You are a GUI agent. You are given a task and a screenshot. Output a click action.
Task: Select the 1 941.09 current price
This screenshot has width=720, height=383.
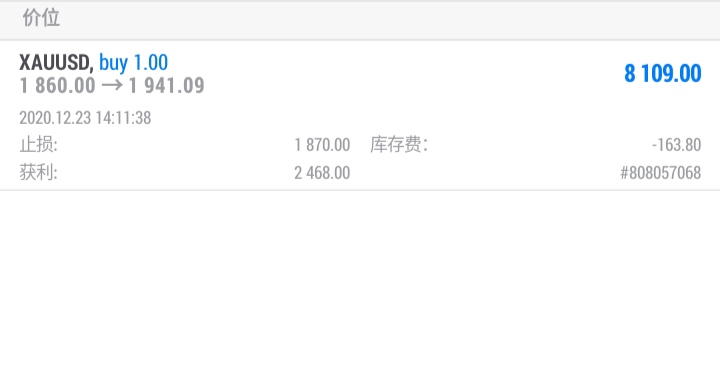(x=166, y=85)
